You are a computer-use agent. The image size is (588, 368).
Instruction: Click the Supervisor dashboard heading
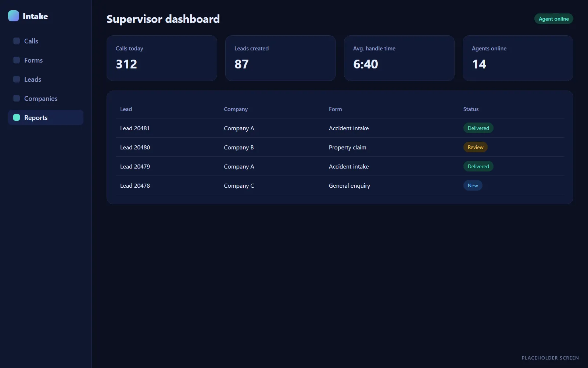tap(163, 19)
